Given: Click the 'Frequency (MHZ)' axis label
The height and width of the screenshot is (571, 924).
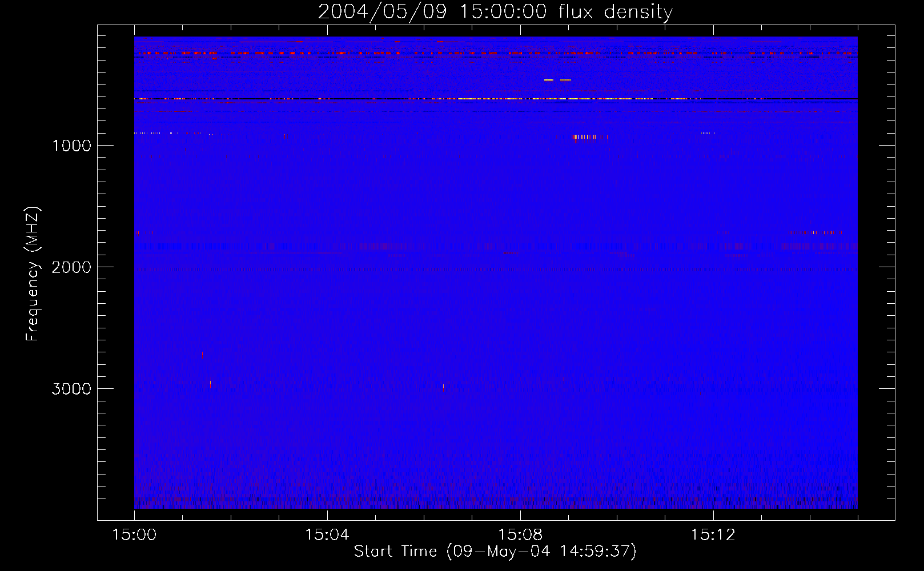Looking at the screenshot, I should pos(33,274).
